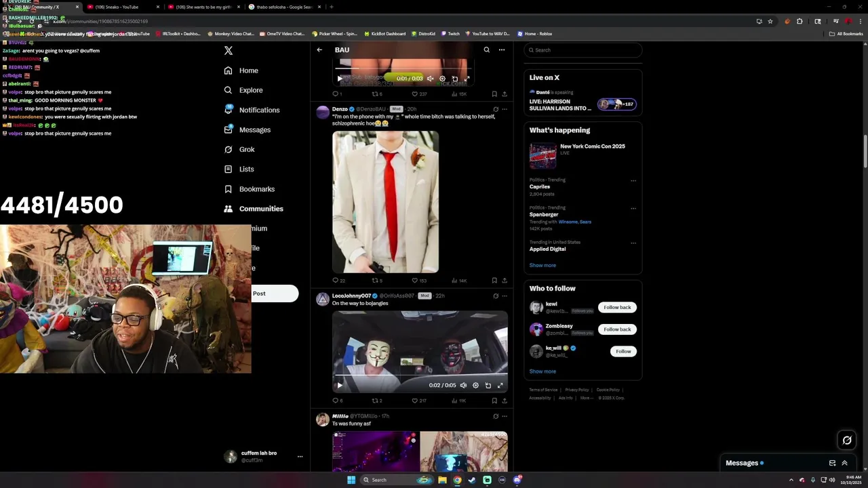Open more options for Applied Digital trend
Screen dimensions: 868x488
point(633,243)
